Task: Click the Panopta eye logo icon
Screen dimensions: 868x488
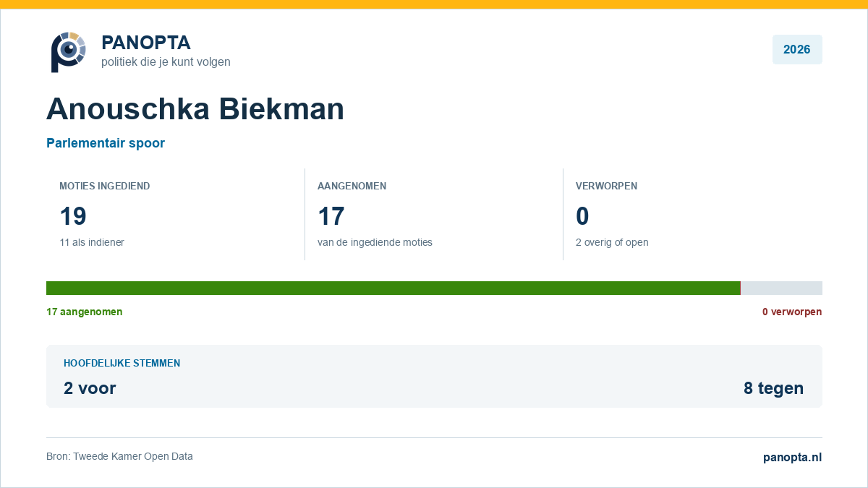Action: tap(68, 51)
